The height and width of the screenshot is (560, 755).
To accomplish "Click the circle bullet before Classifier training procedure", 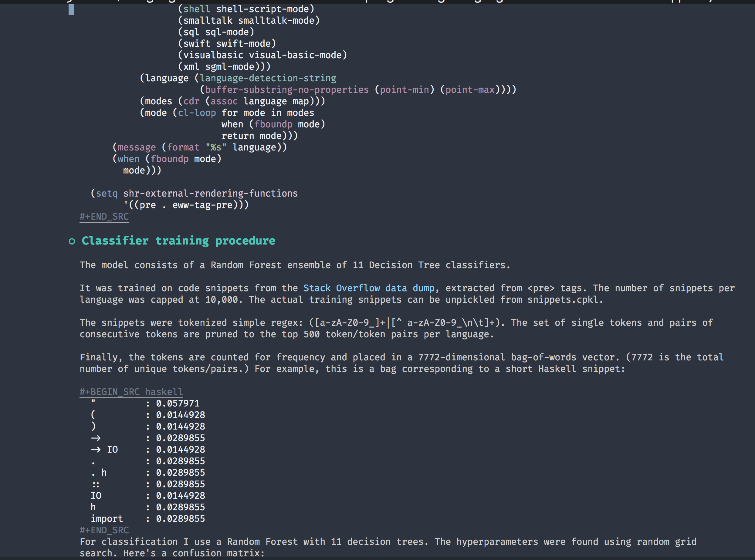I will 72,241.
